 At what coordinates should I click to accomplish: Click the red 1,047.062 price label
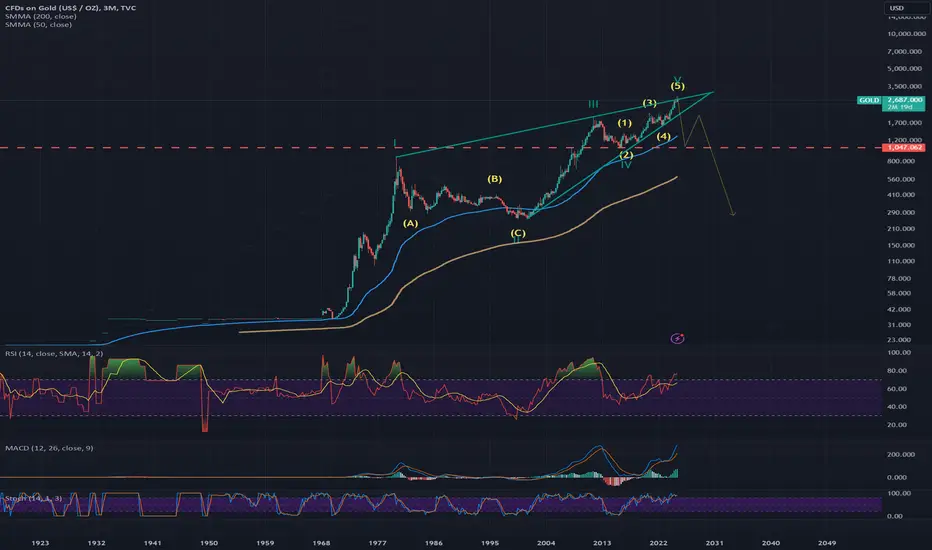point(904,147)
